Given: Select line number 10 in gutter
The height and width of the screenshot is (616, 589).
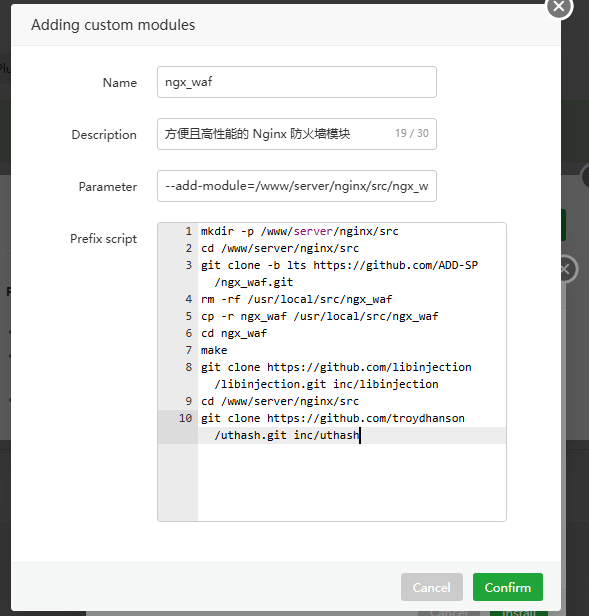Looking at the screenshot, I should point(185,418).
